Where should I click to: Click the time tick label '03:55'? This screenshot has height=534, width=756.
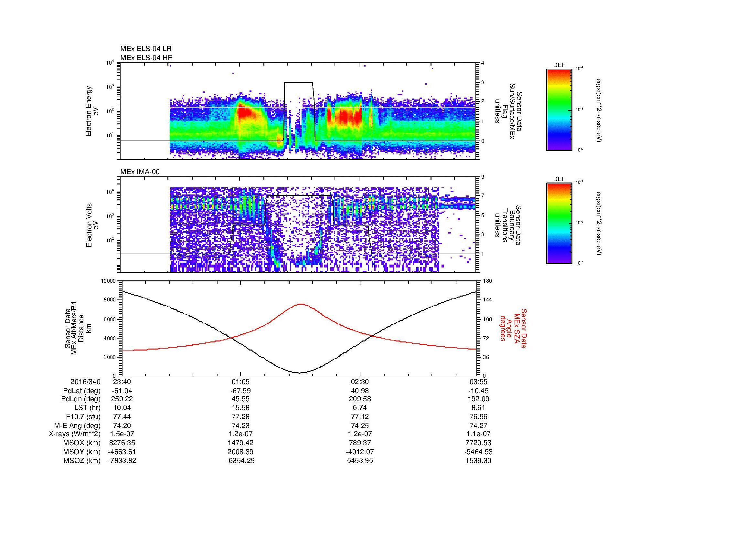click(x=478, y=382)
